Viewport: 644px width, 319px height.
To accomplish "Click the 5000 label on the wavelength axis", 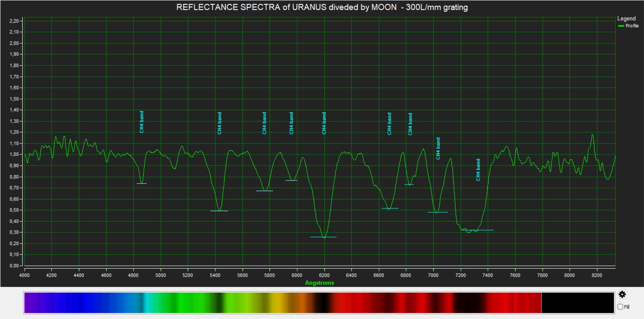I will pyautogui.click(x=160, y=275).
